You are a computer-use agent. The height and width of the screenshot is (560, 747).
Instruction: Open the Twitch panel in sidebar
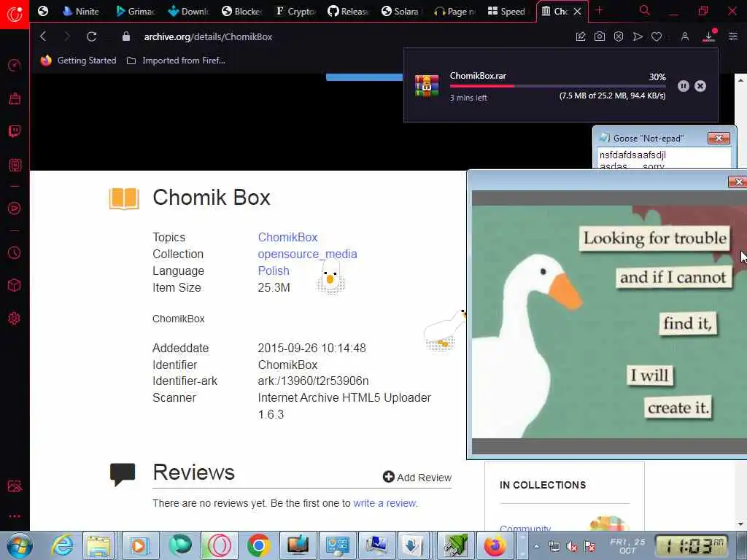pos(15,131)
